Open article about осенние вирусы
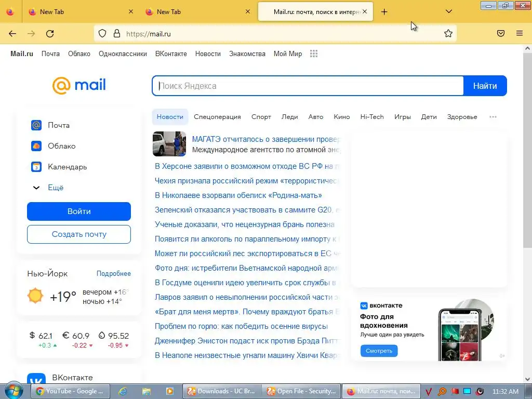Viewport: 532px width, 399px height. click(241, 326)
